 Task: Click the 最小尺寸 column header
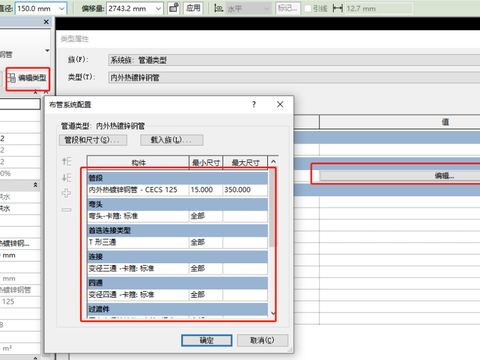coord(206,163)
